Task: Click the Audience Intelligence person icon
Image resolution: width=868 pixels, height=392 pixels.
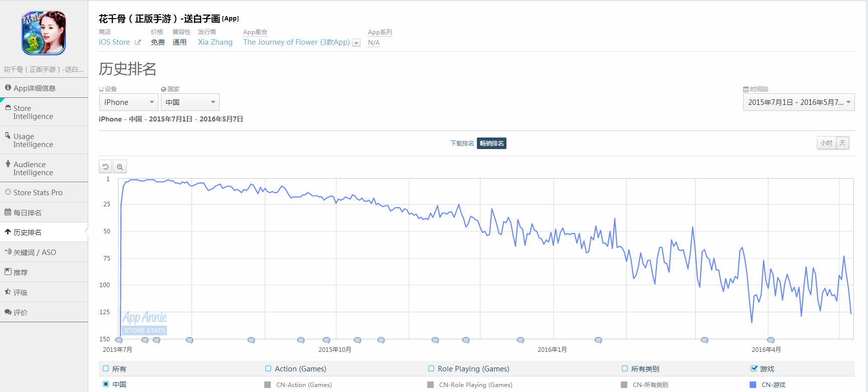Action: [8, 164]
